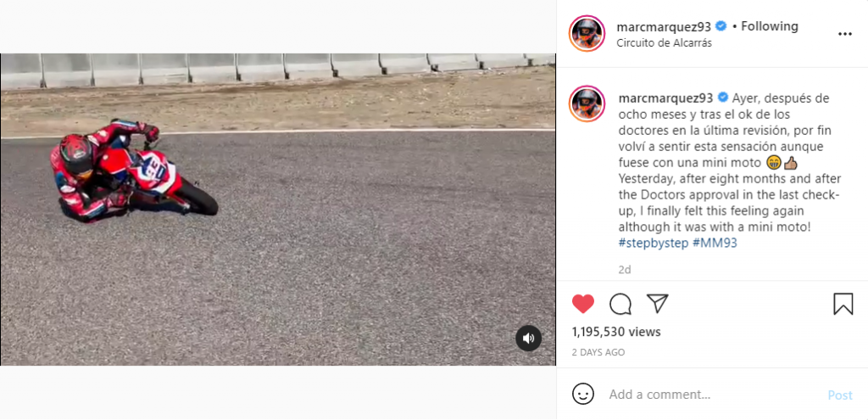Open the 2 DAYS AGO timestamp link

598,352
